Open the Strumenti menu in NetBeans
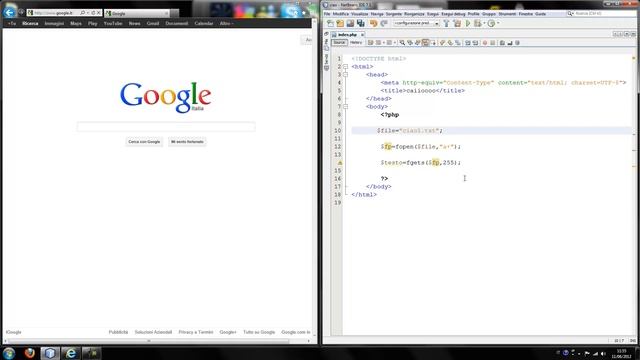The width and height of the screenshot is (640, 360). click(x=507, y=14)
